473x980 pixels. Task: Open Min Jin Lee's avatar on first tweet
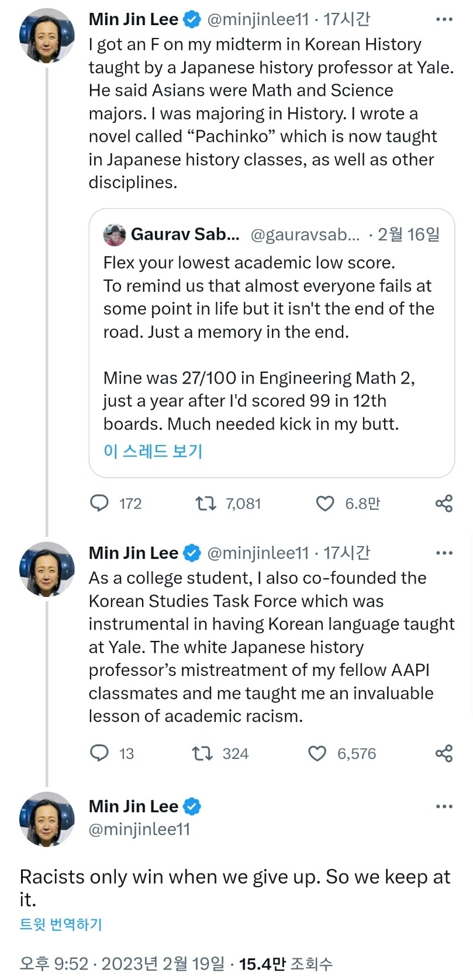pos(47,36)
